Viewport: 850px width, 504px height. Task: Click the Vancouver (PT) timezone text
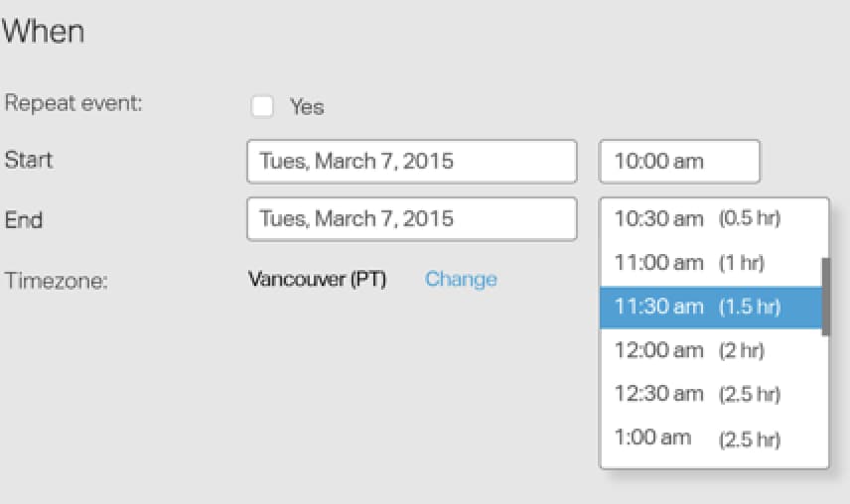point(317,279)
